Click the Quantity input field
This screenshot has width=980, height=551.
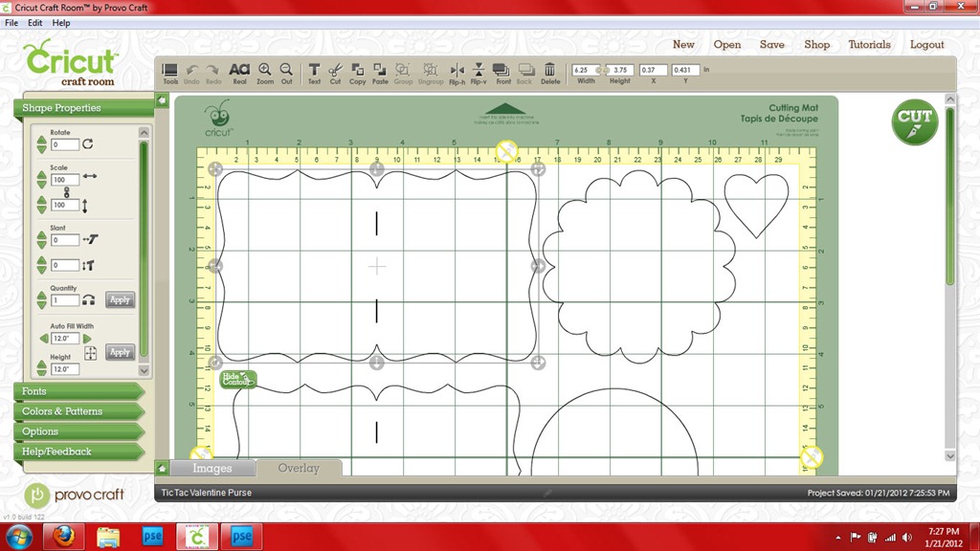point(64,300)
